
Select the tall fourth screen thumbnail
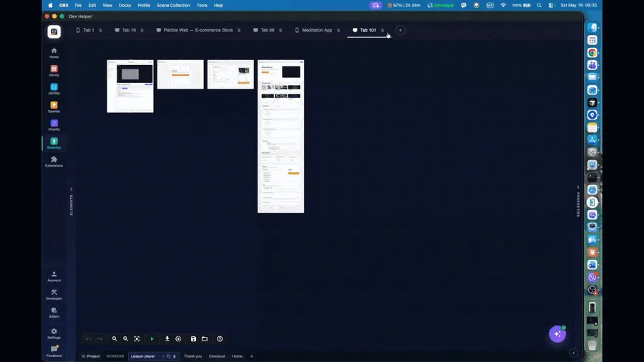(x=281, y=136)
